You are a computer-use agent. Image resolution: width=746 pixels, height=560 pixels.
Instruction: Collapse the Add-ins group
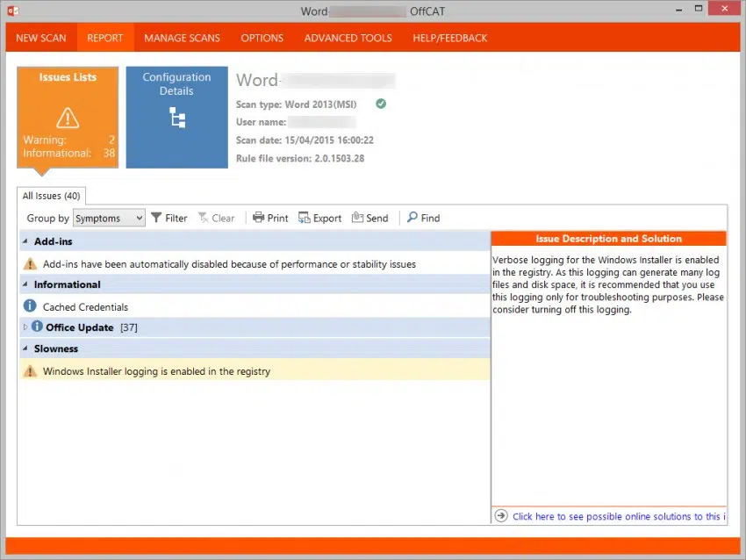click(x=25, y=241)
